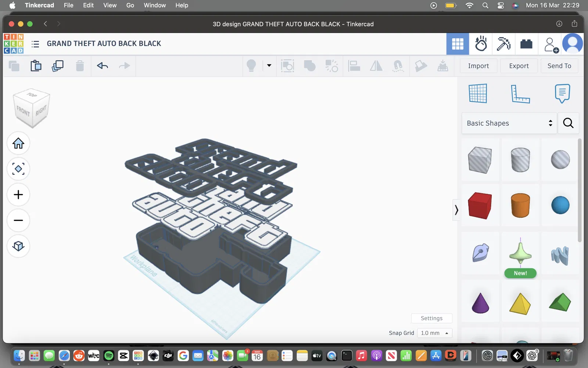588x368 pixels.
Task: Click the Export button
Action: click(x=519, y=66)
